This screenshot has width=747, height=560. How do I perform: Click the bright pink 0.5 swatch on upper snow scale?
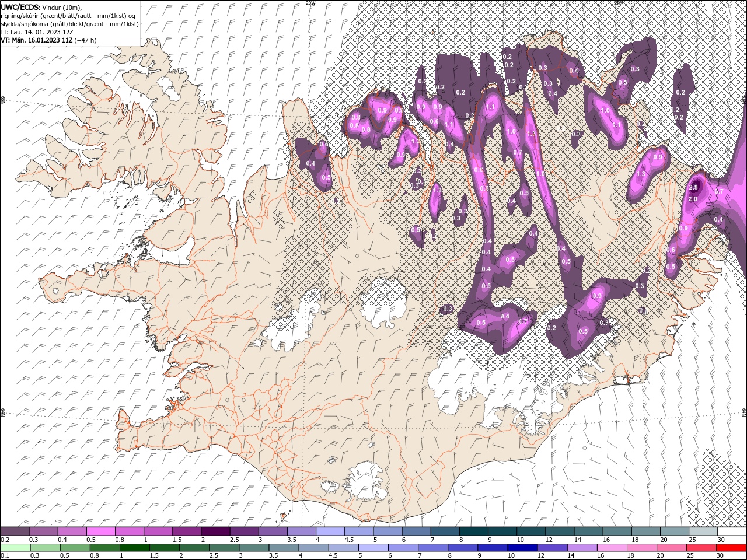point(100,531)
